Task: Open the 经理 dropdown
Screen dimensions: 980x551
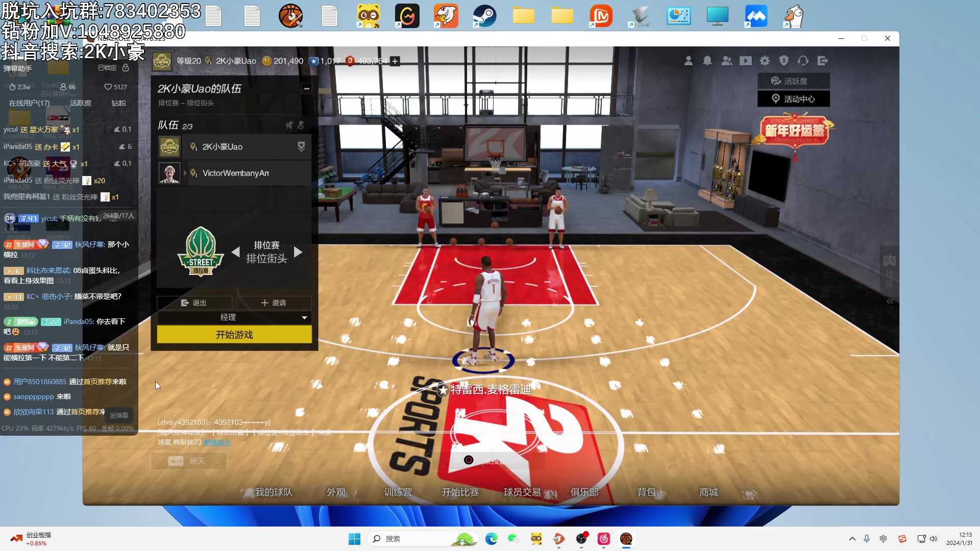Action: pos(234,317)
